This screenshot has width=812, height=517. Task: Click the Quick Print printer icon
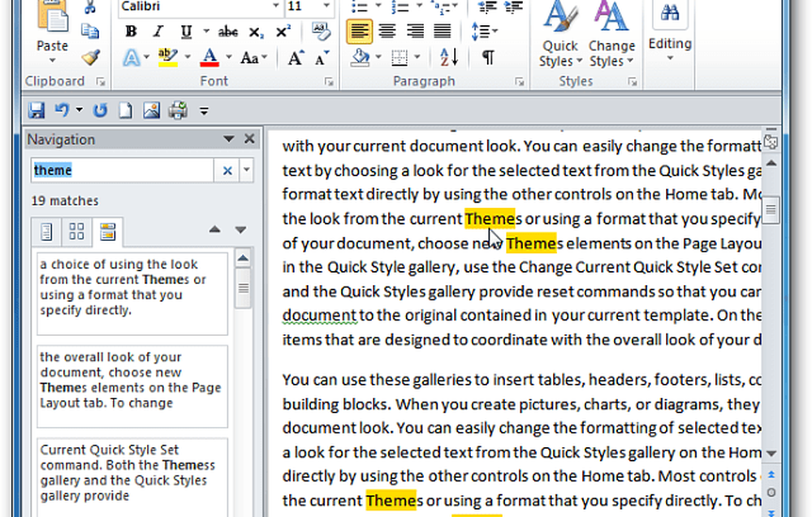point(177,110)
